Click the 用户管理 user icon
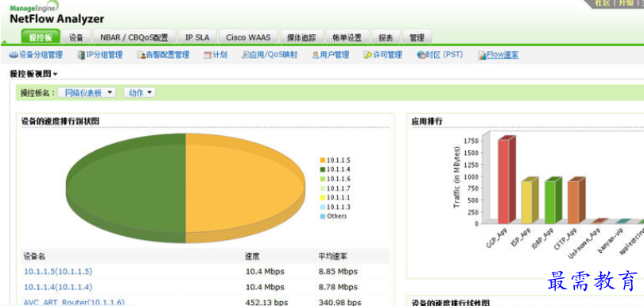Screen dimensions: 644x306 tap(316, 55)
